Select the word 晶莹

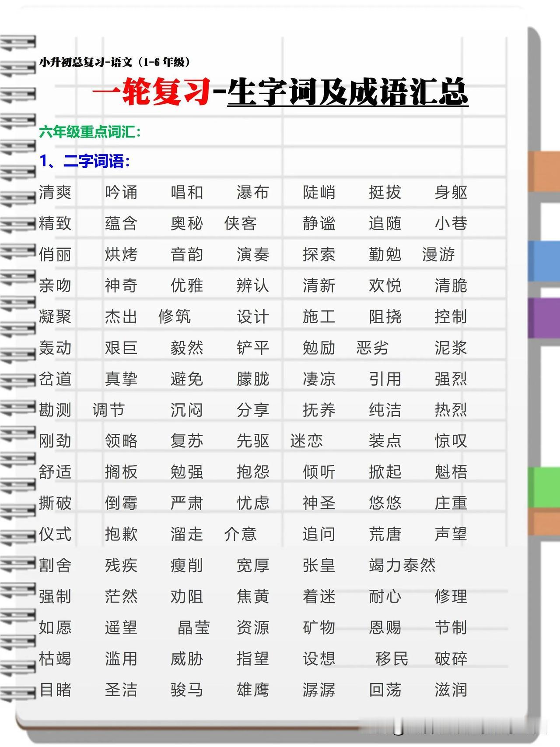click(194, 627)
